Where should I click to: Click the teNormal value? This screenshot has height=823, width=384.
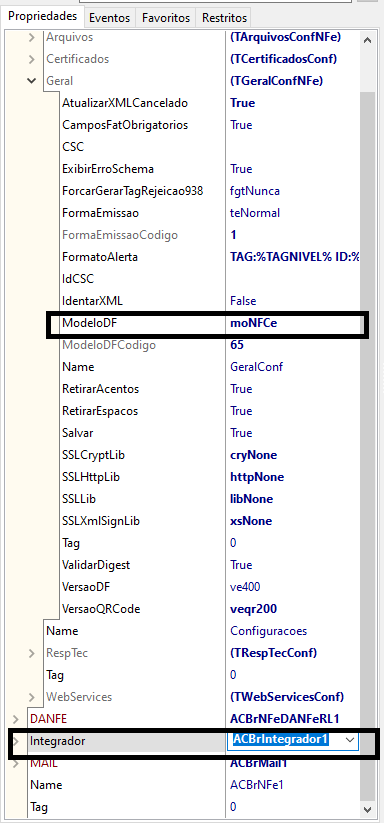pyautogui.click(x=255, y=213)
